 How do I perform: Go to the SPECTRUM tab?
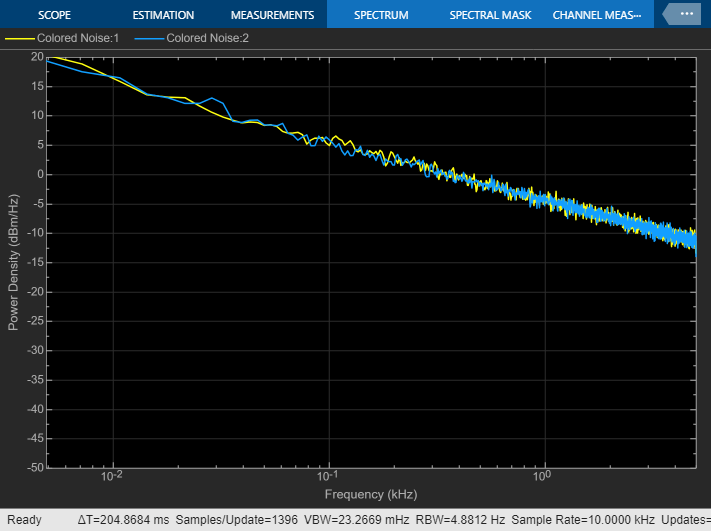click(x=381, y=15)
